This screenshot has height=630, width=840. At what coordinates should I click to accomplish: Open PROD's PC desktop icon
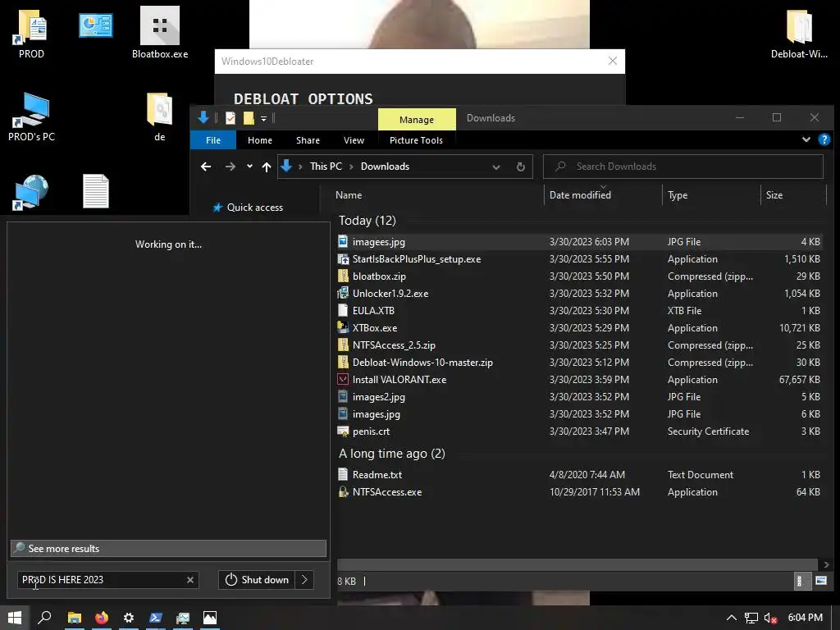(x=31, y=116)
